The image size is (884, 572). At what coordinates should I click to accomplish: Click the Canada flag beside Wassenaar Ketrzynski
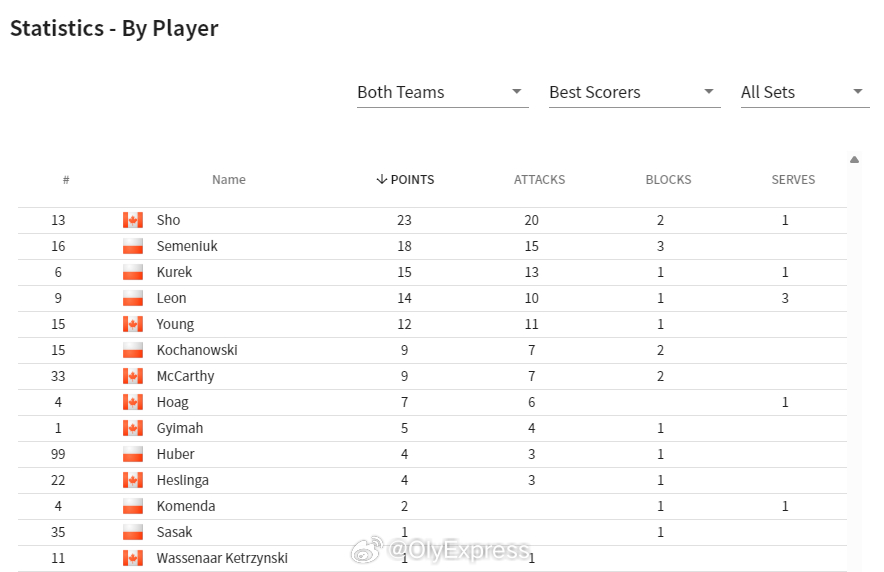133,558
